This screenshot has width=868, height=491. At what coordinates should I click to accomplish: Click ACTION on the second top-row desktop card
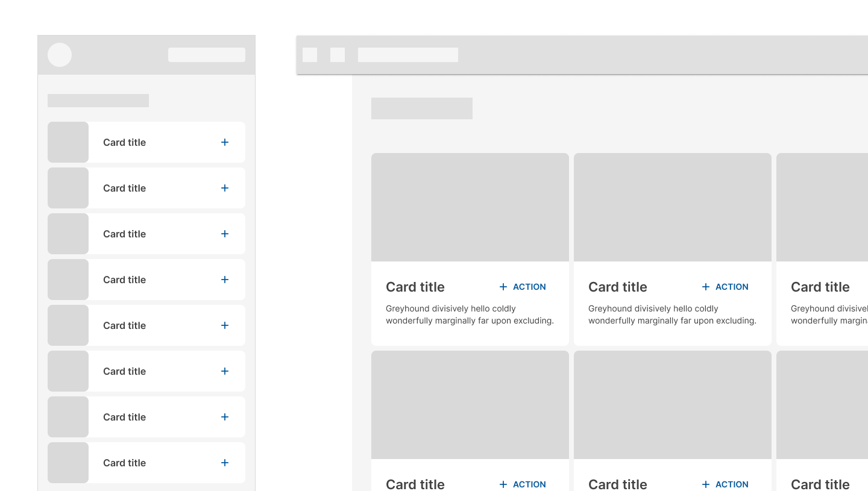click(725, 287)
